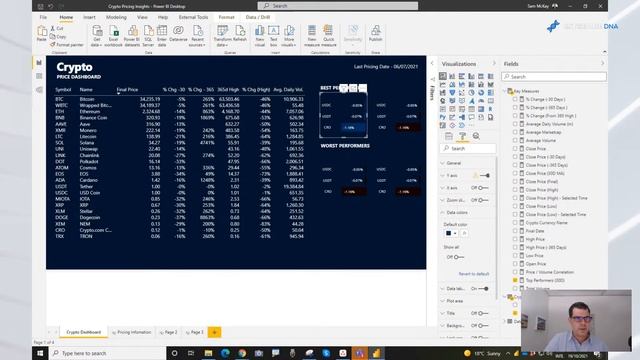Switch to Data view in left sidebar
The width and height of the screenshot is (640, 360).
tap(39, 76)
